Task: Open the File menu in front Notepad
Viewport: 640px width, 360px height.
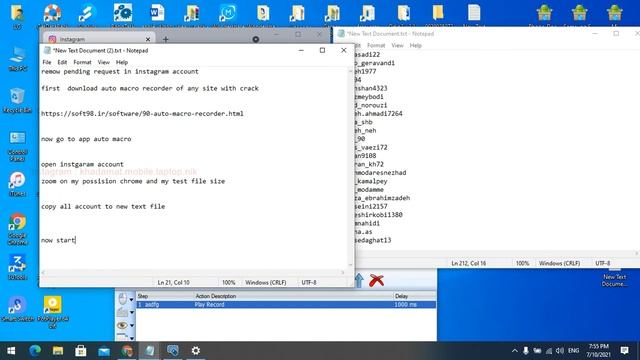Action: tap(47, 62)
